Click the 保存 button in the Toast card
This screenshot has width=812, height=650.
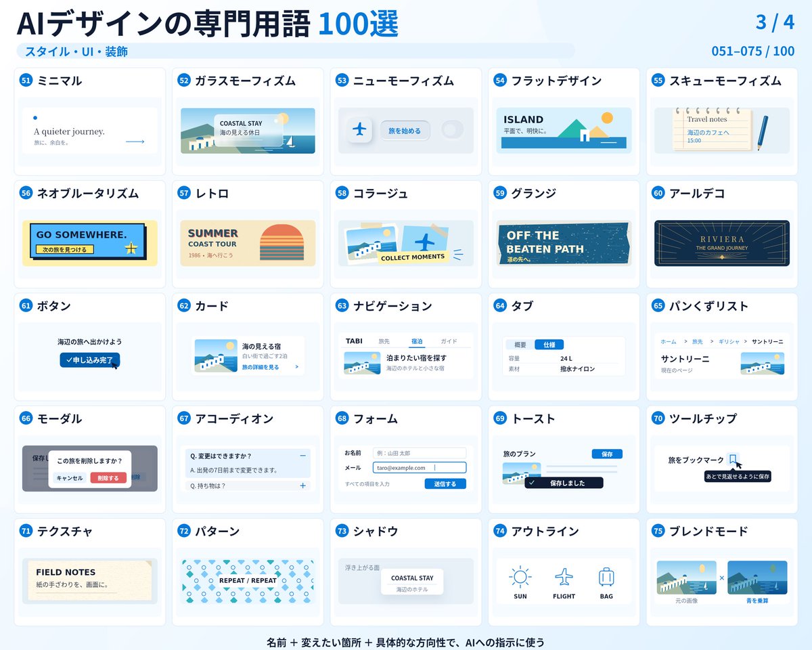607,454
